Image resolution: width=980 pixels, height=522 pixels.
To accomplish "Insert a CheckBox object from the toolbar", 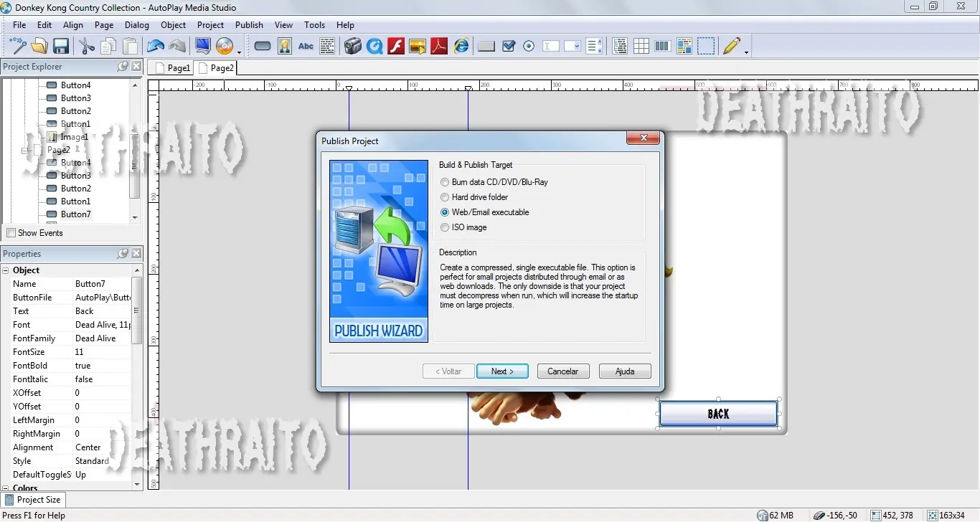I will (x=509, y=47).
